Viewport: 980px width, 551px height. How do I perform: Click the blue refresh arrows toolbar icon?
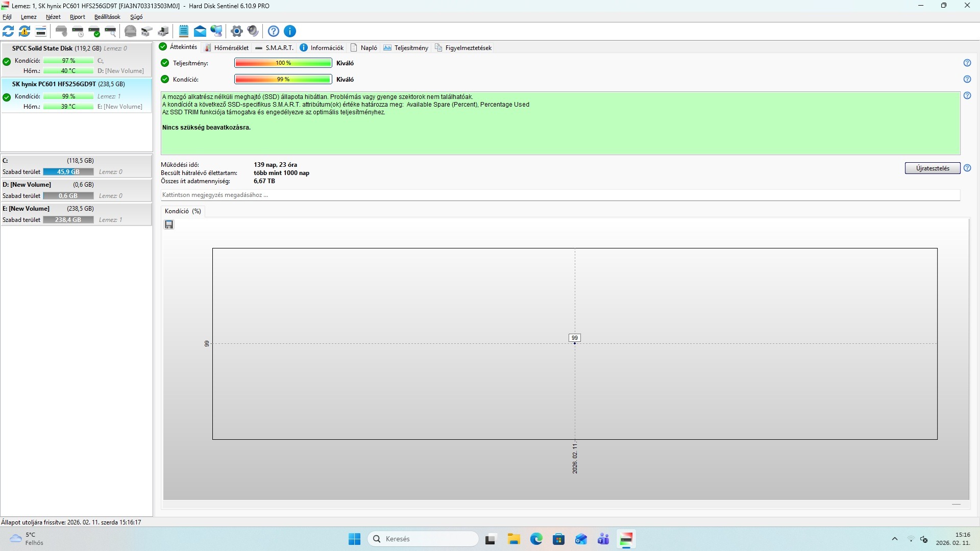tap(8, 31)
